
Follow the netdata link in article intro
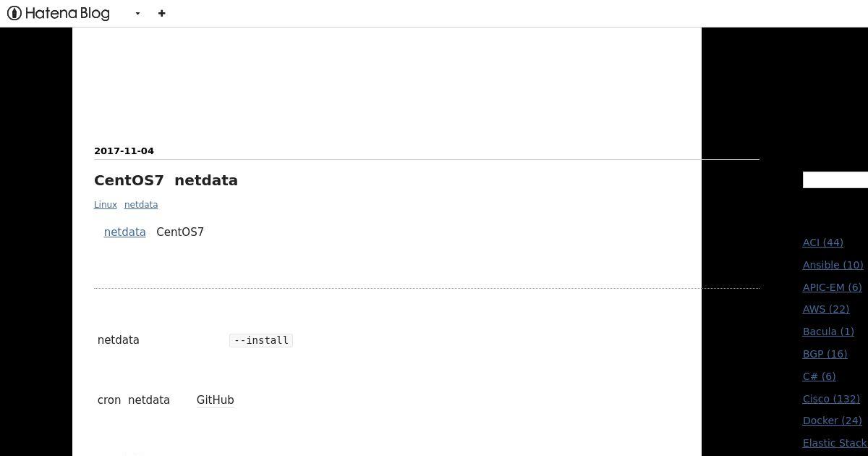(124, 232)
